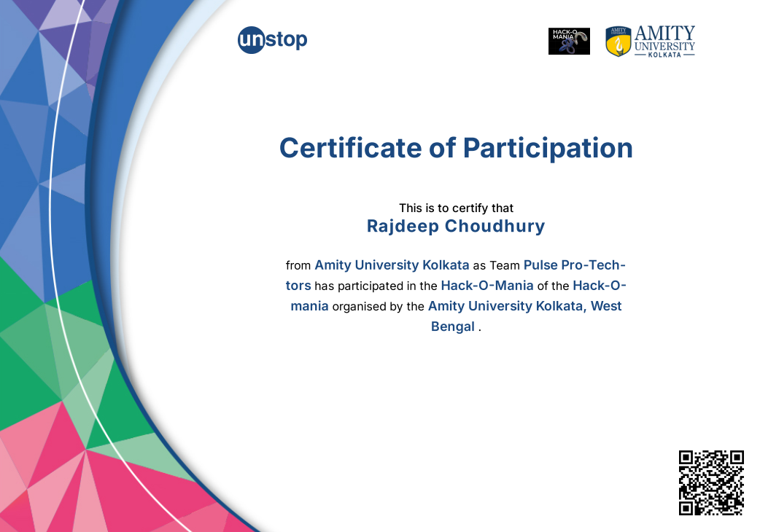
Task: Click the Hack-O-Mania event logo
Action: pos(569,42)
